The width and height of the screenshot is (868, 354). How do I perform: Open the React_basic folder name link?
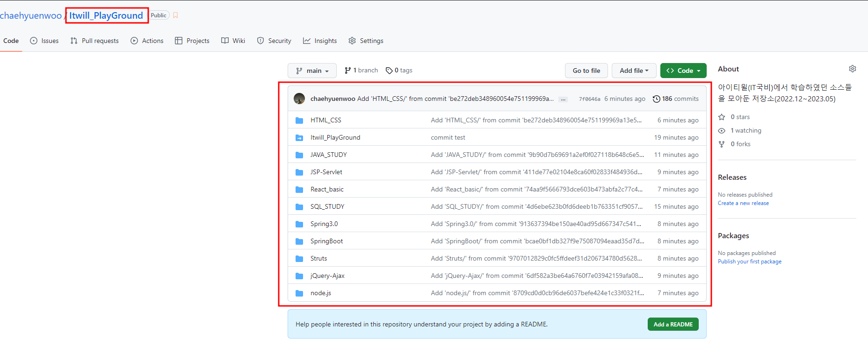(x=327, y=190)
